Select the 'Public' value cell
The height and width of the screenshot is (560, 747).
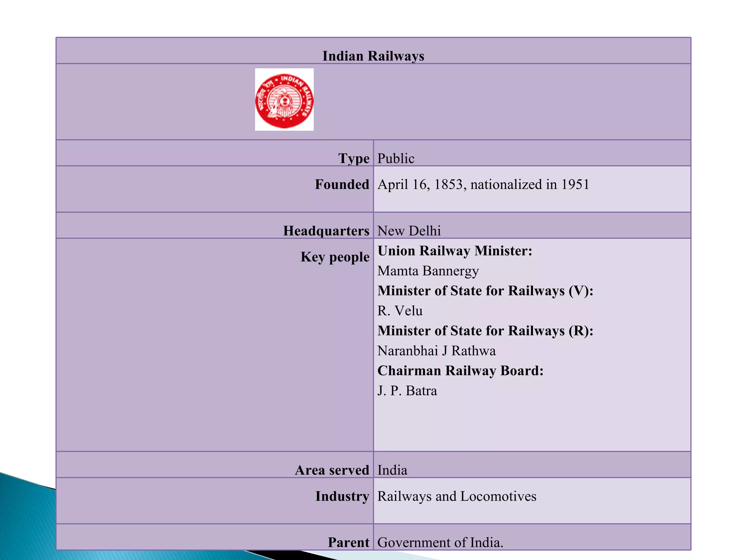click(x=532, y=153)
